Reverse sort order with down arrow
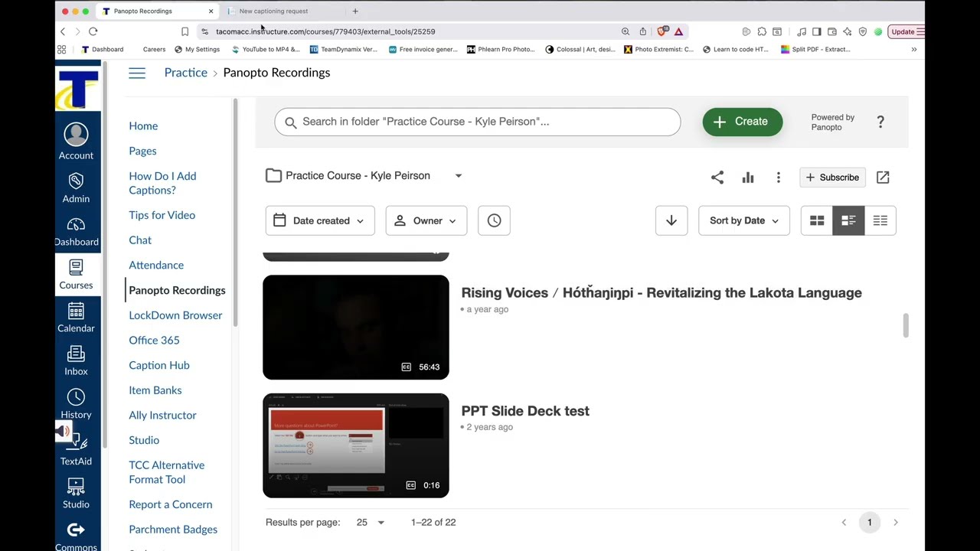The width and height of the screenshot is (980, 551). pyautogui.click(x=671, y=220)
